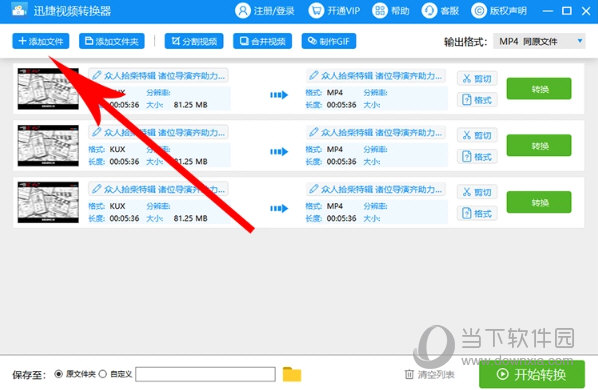Click the green 转换 (Convert) button for the first video
The width and height of the screenshot is (598, 390).
539,89
